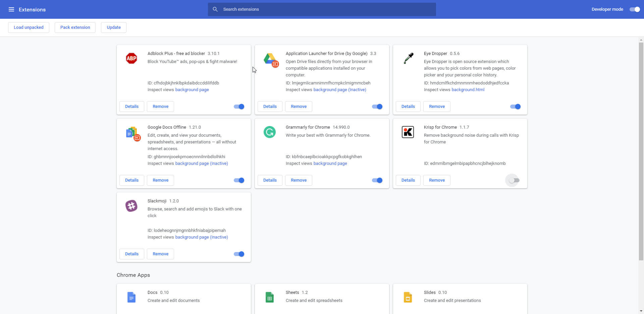Click scrollbar down arrow
The image size is (644, 314).
tap(641, 311)
